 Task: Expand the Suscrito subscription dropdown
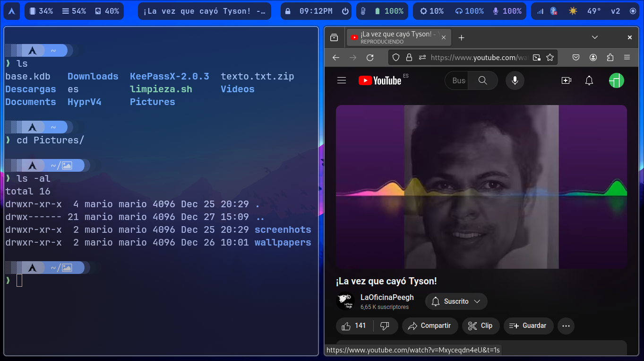tap(456, 301)
